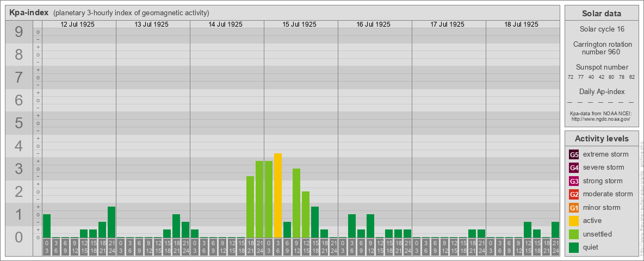Click sunspot number value 62

(632, 77)
